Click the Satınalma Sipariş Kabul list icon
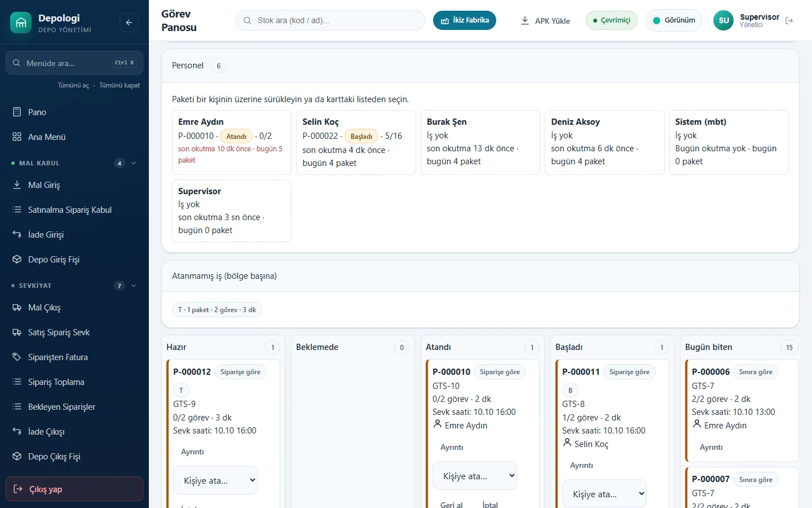This screenshot has width=812, height=508. pyautogui.click(x=17, y=209)
